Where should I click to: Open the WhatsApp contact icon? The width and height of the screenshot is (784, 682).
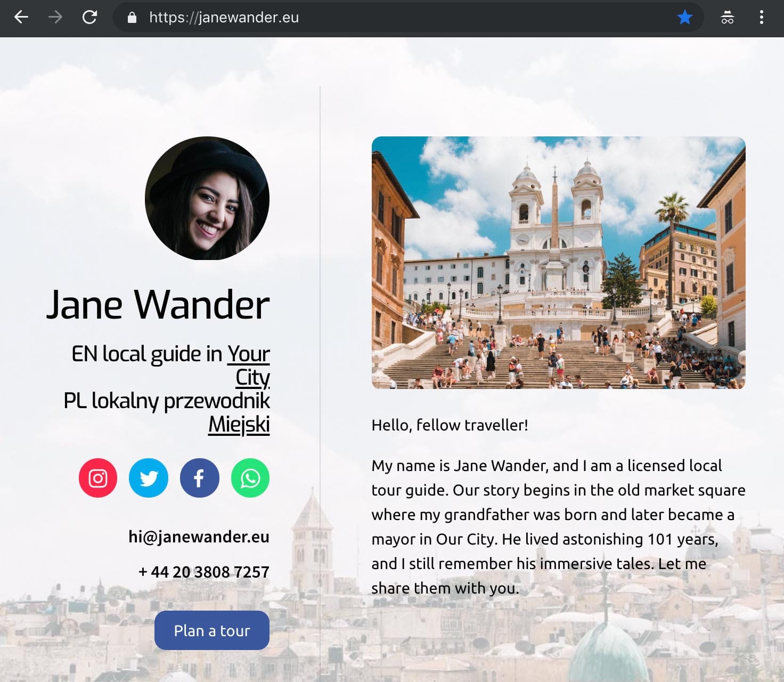pyautogui.click(x=250, y=478)
